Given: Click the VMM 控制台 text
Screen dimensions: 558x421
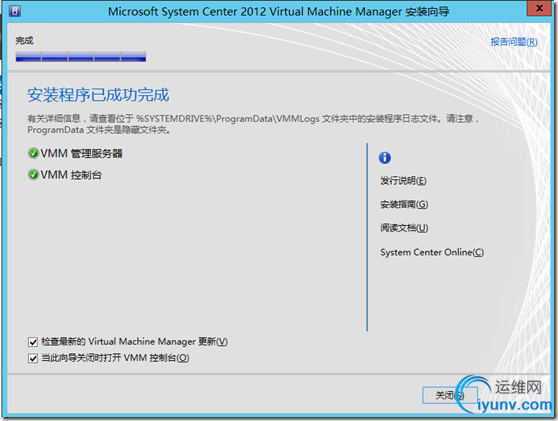Looking at the screenshot, I should tap(71, 175).
